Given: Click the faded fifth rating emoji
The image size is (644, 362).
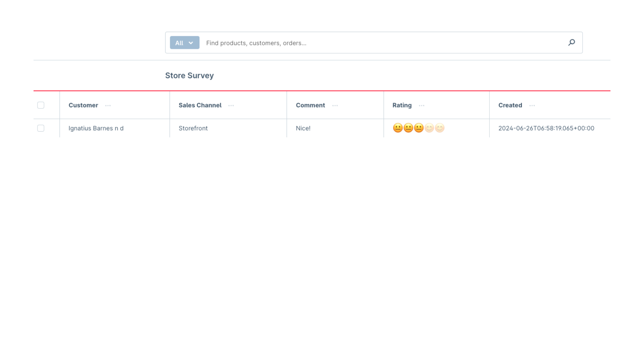Looking at the screenshot, I should point(439,128).
